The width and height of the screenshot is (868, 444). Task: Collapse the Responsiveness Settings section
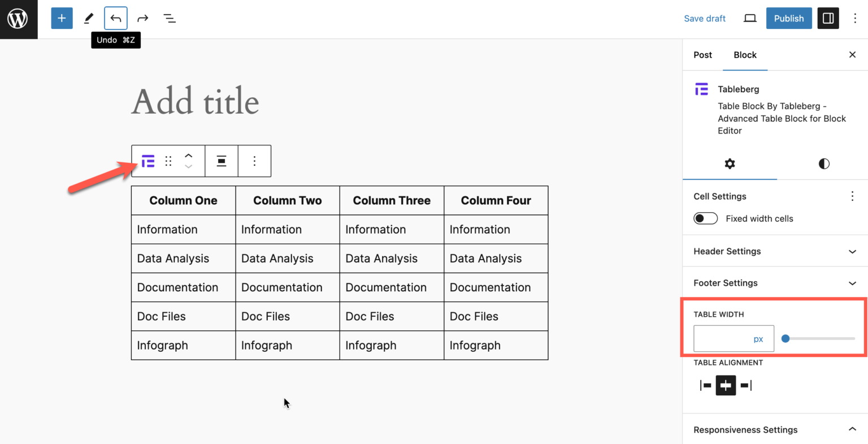pos(774,429)
